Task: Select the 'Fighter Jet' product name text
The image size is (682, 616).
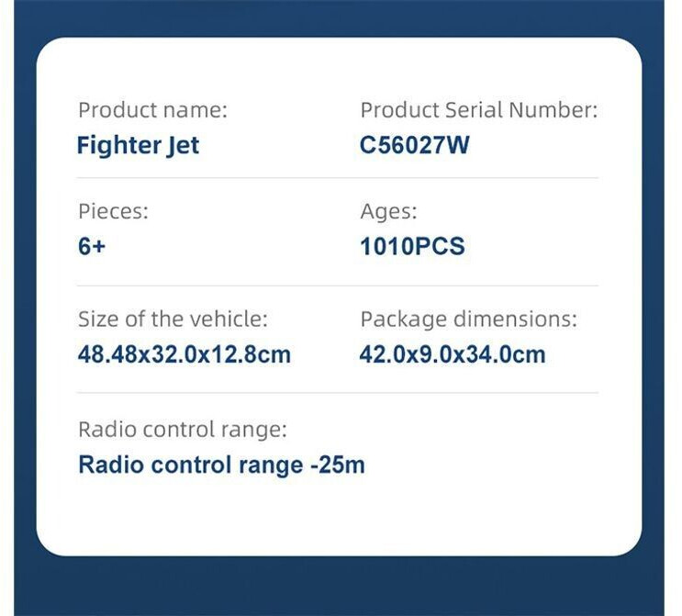Action: [x=138, y=145]
